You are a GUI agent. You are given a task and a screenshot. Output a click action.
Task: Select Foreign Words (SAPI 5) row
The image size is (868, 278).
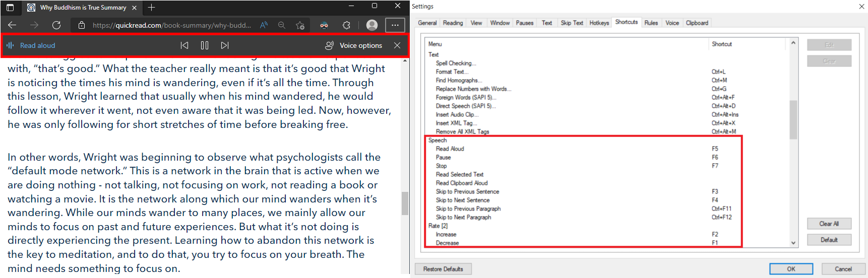coord(607,98)
